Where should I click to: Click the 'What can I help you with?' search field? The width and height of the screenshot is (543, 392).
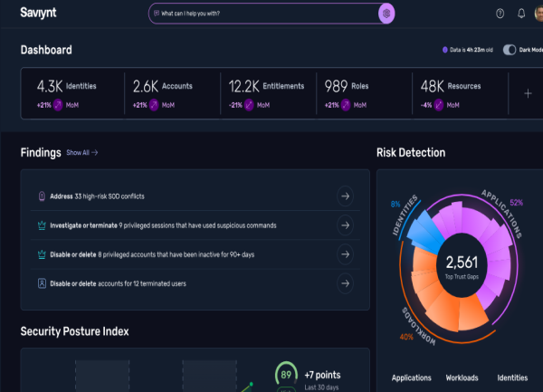pyautogui.click(x=262, y=14)
